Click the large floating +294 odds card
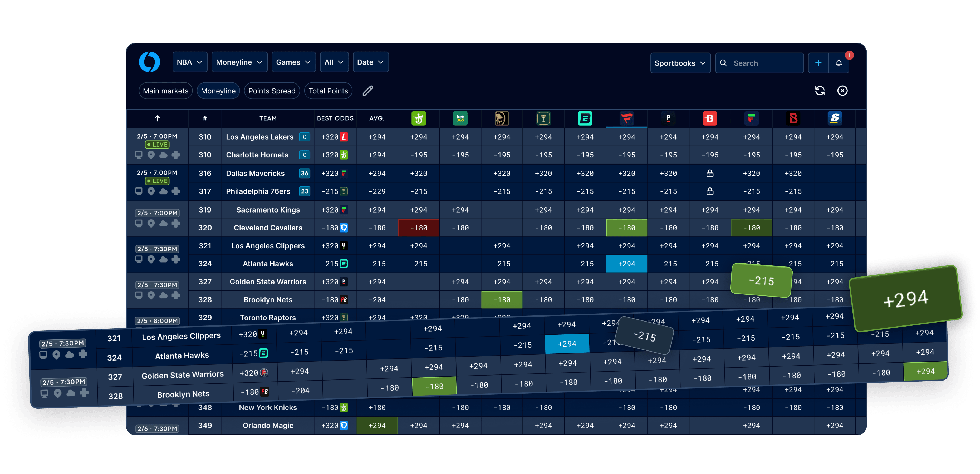Image resolution: width=980 pixels, height=474 pixels. pos(906,299)
